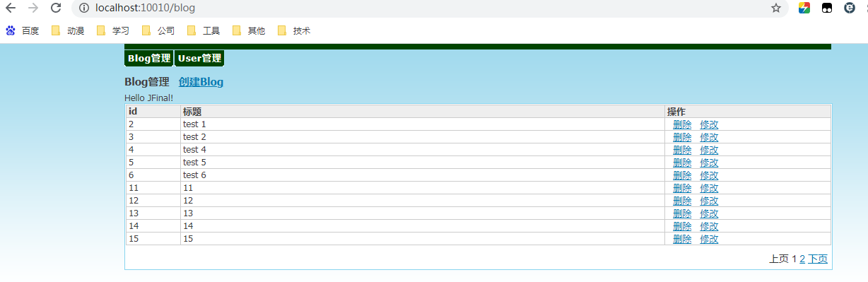This screenshot has height=282, width=868.
Task: Delete blog id 15 via 删除
Action: (x=682, y=239)
